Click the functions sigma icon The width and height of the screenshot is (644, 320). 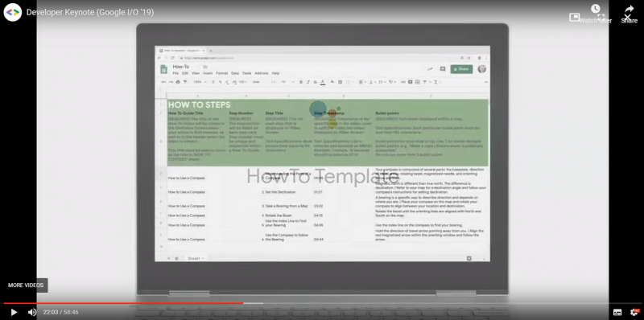click(436, 82)
